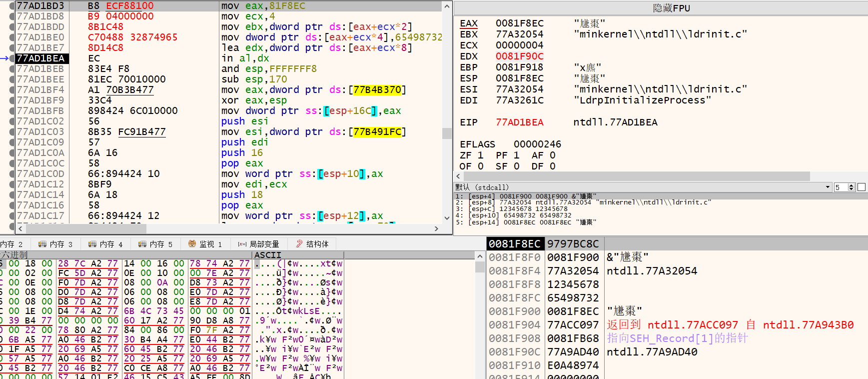
Task: Click the AF flag in registers
Action: (544, 155)
